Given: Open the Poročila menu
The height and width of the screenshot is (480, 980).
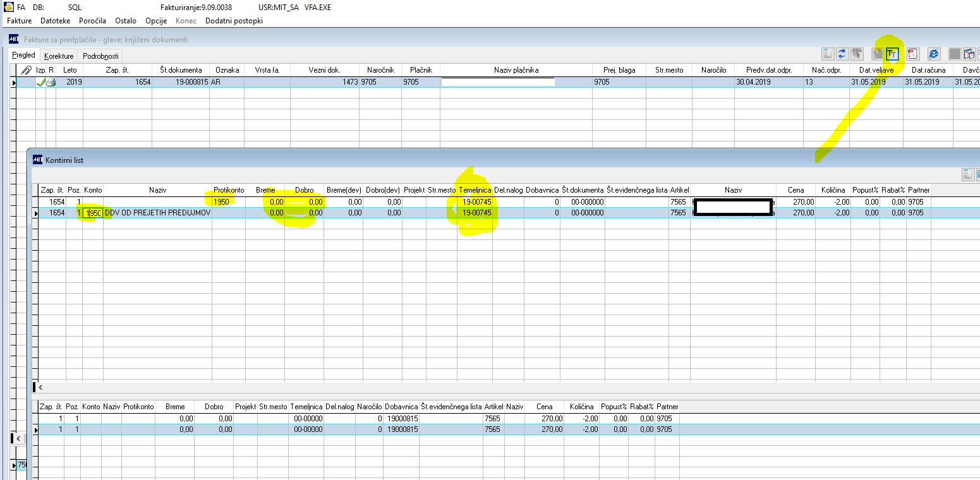Looking at the screenshot, I should (x=93, y=21).
